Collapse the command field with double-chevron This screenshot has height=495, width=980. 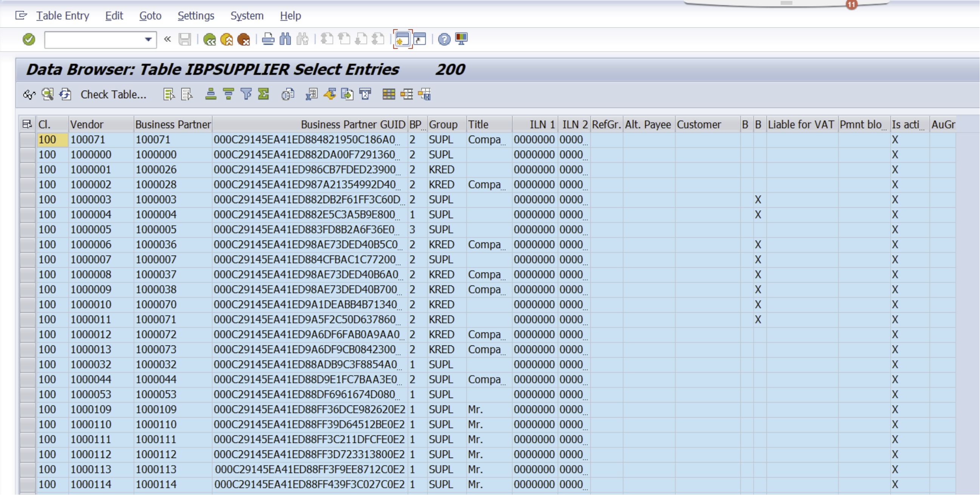coord(167,39)
